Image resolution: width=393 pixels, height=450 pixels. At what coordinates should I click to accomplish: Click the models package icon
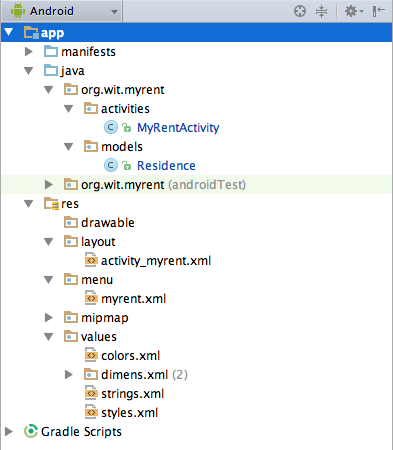[91, 146]
